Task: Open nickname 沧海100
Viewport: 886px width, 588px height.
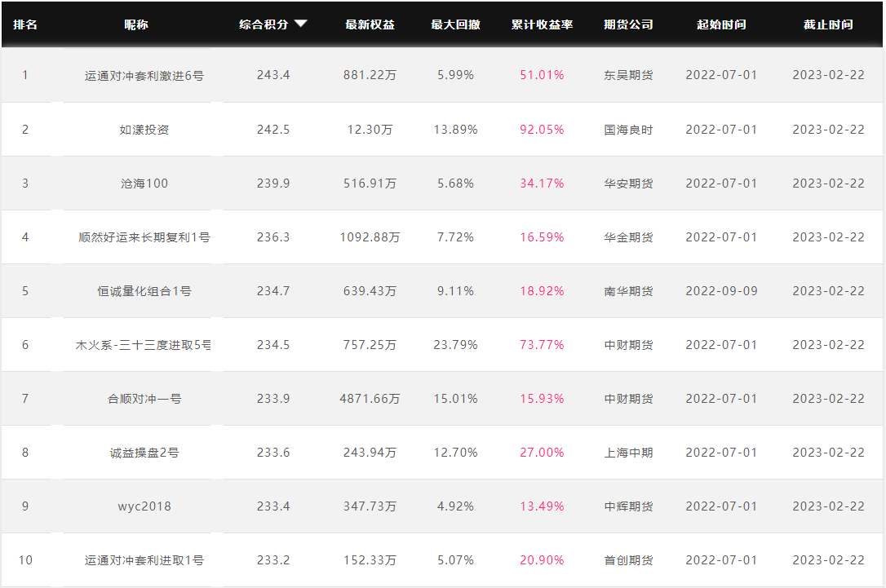Action: [144, 183]
